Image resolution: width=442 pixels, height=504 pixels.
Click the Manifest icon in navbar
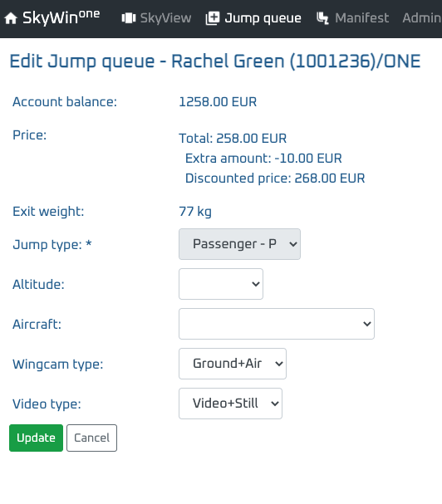coord(322,18)
